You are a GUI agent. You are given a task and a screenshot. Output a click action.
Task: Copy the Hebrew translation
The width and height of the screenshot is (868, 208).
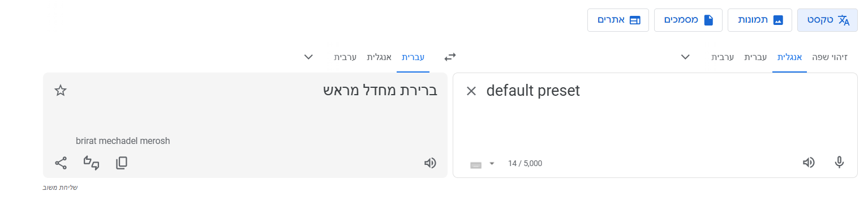tap(122, 163)
